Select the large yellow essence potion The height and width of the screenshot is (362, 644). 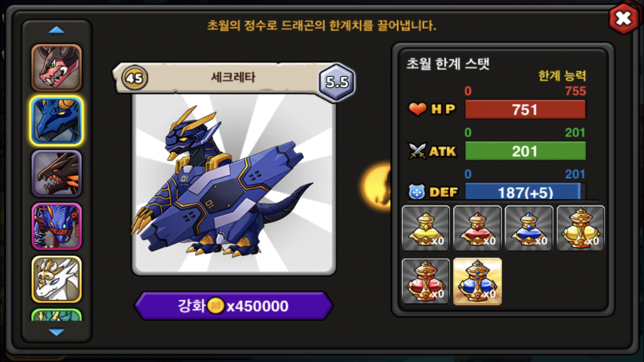click(581, 228)
